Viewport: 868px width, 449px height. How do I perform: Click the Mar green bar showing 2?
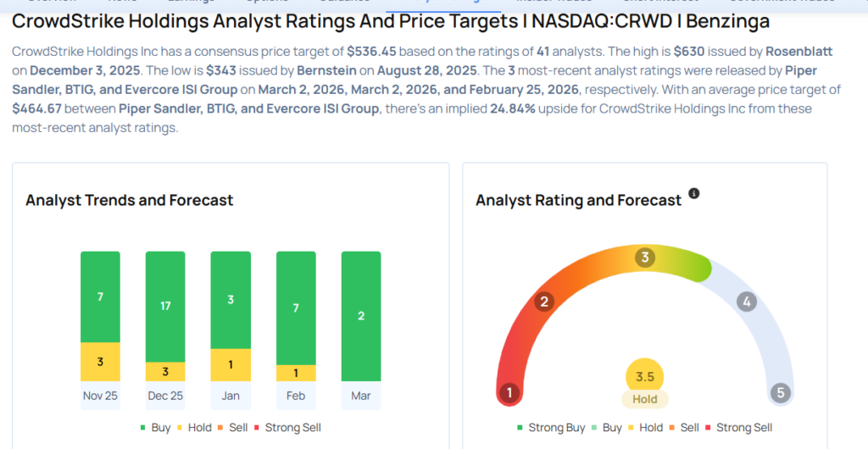coord(361,316)
